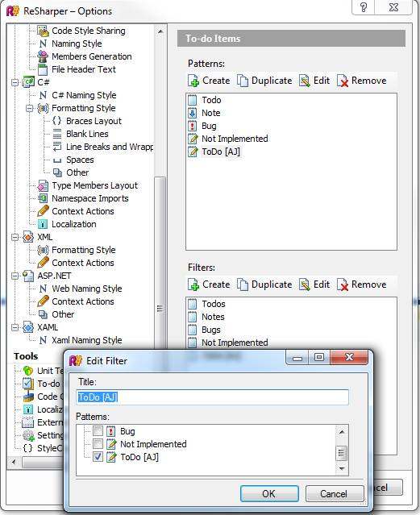This screenshot has width=420, height=515.
Task: Click Remove in the Patterns toolbar
Action: pyautogui.click(x=361, y=81)
